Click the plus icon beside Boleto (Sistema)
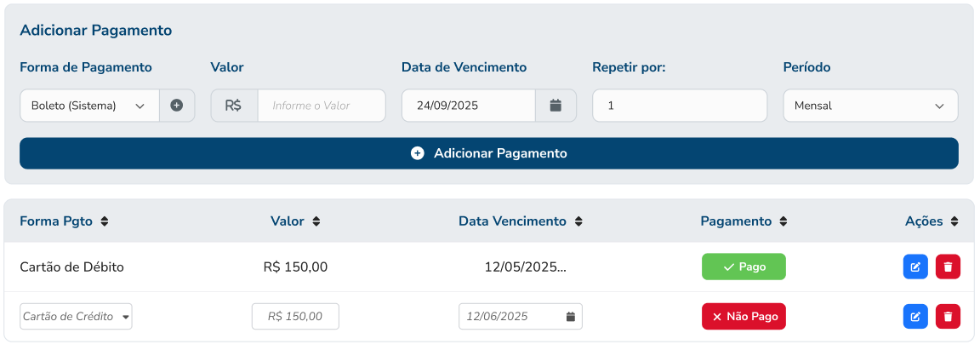Viewport: 980px width, 350px height. (x=177, y=106)
